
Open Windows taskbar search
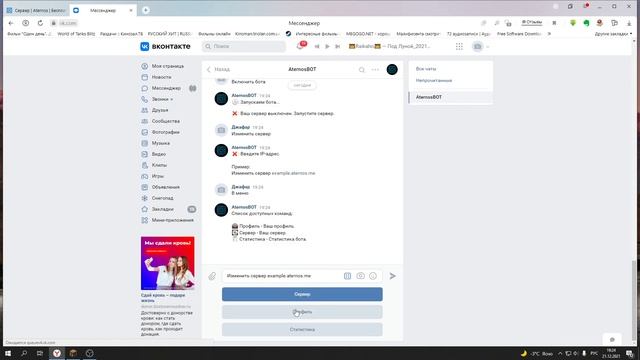pos(24,353)
